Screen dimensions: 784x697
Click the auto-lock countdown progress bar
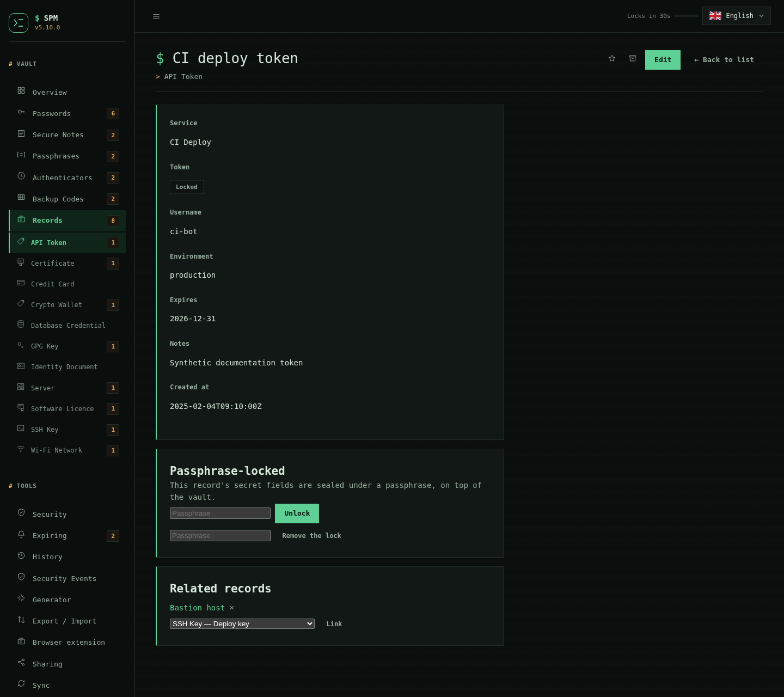click(x=686, y=16)
